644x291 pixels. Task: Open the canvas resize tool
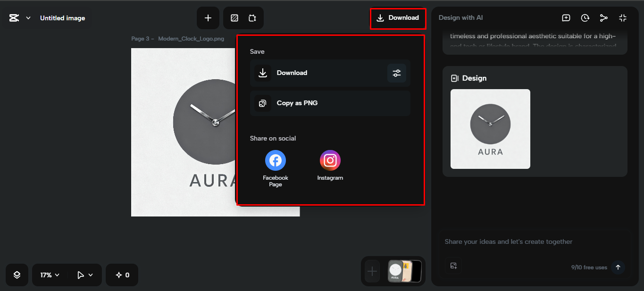[253, 17]
